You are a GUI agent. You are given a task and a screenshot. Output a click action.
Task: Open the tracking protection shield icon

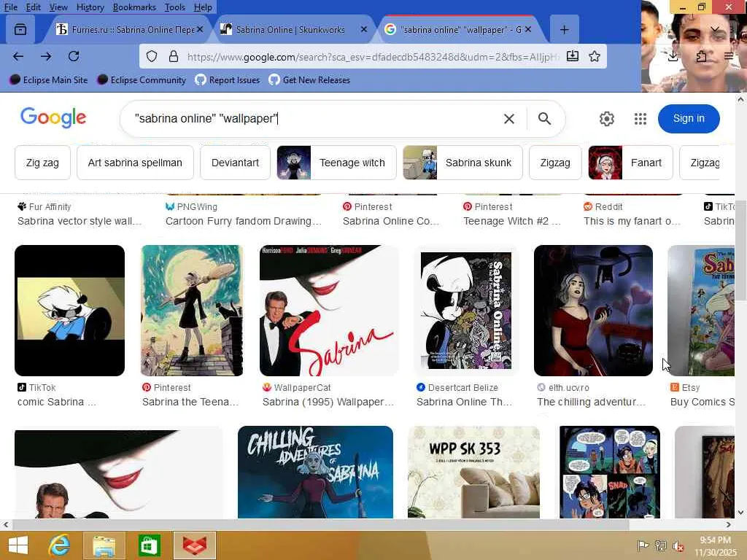coord(152,57)
